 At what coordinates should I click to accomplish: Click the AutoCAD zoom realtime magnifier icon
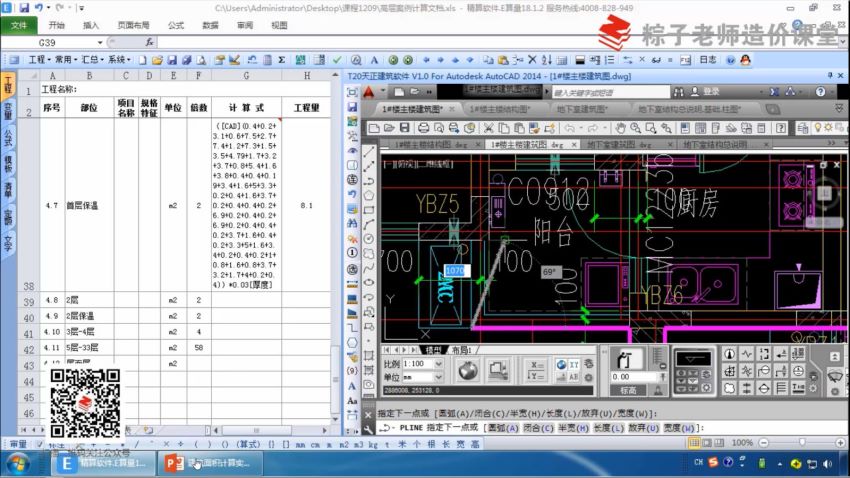pos(635,128)
